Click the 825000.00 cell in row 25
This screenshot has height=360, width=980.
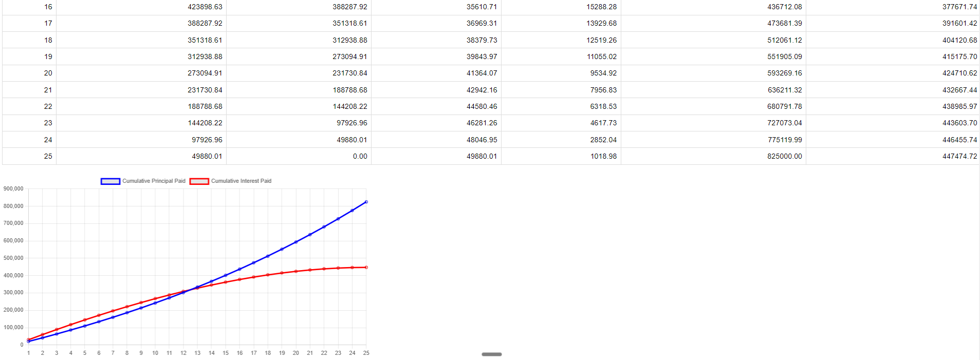[x=784, y=156]
